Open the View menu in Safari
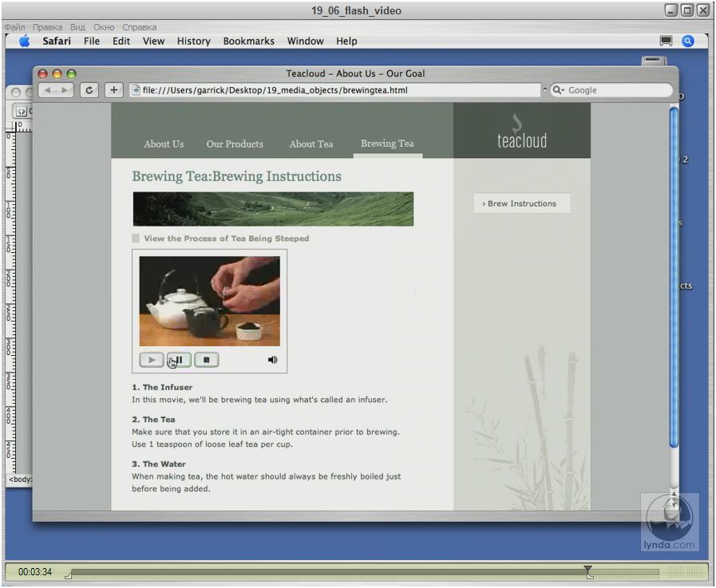 153,41
